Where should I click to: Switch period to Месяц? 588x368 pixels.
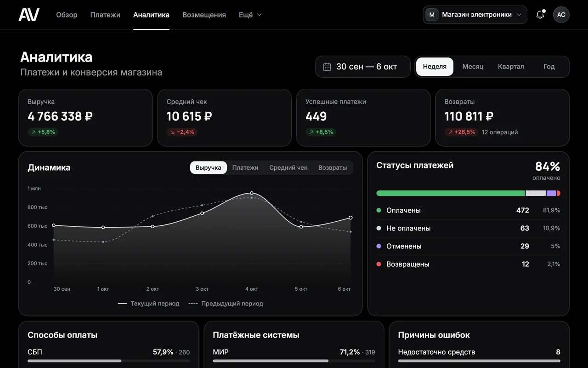[x=473, y=67]
